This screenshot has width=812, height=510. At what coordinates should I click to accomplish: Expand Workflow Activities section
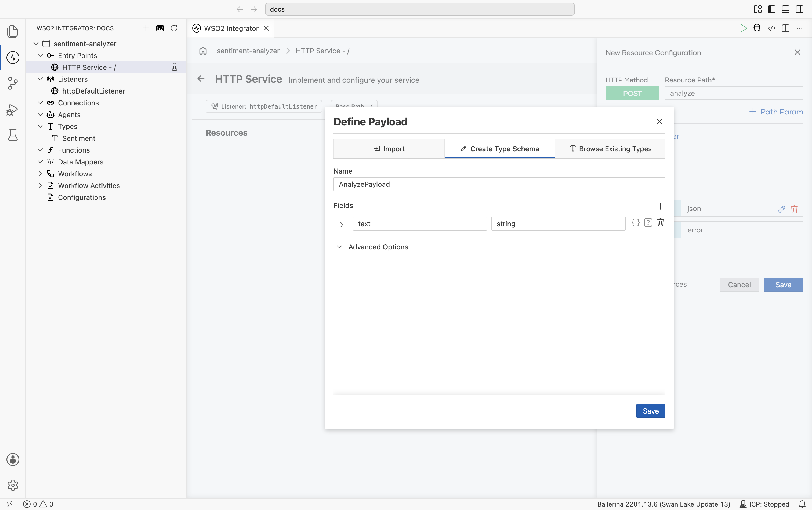point(40,185)
